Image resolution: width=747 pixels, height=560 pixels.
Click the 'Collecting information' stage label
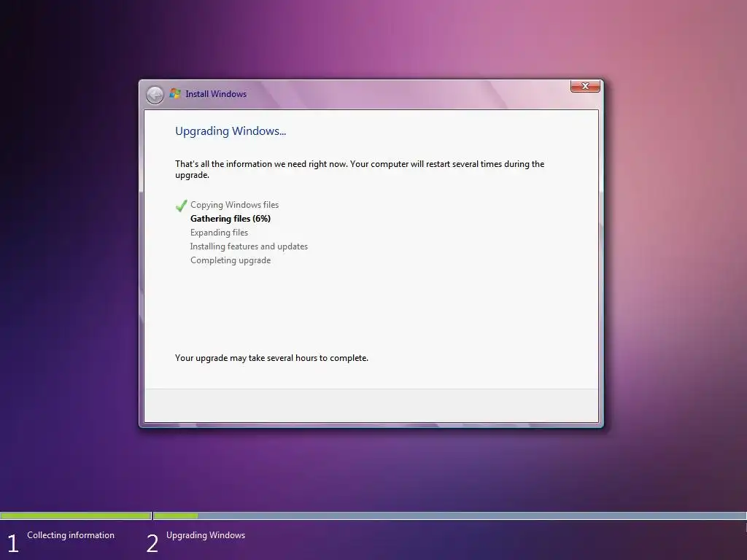pos(71,535)
